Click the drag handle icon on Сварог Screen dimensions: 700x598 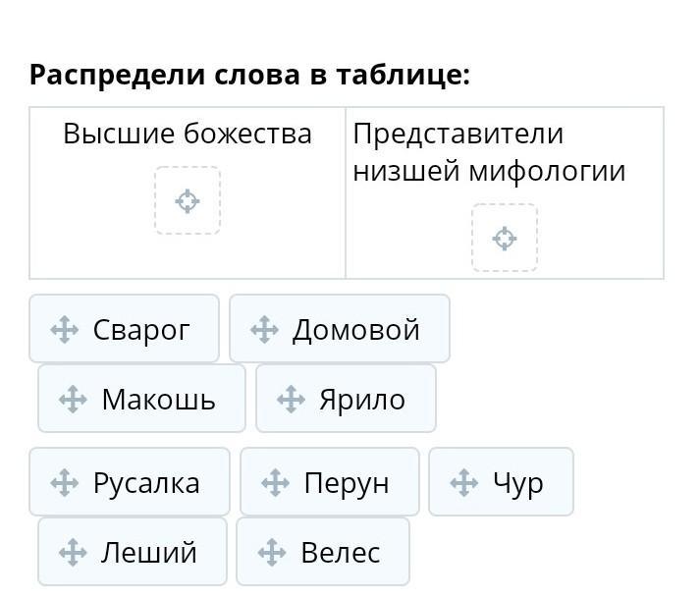pyautogui.click(x=64, y=330)
